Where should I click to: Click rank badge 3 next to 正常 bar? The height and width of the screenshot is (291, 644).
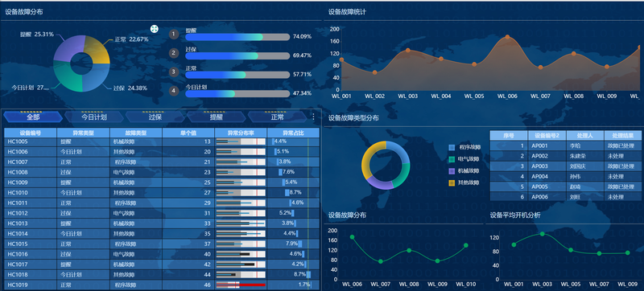[174, 72]
